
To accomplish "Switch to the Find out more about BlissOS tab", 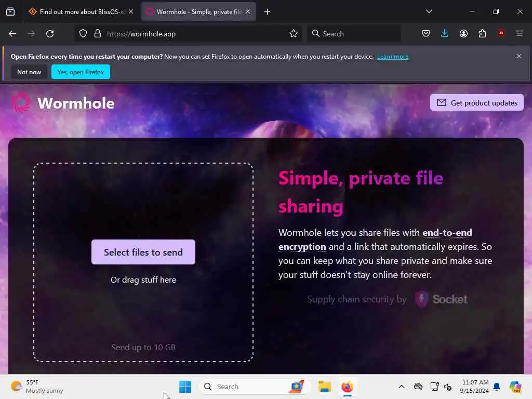I will [x=82, y=12].
